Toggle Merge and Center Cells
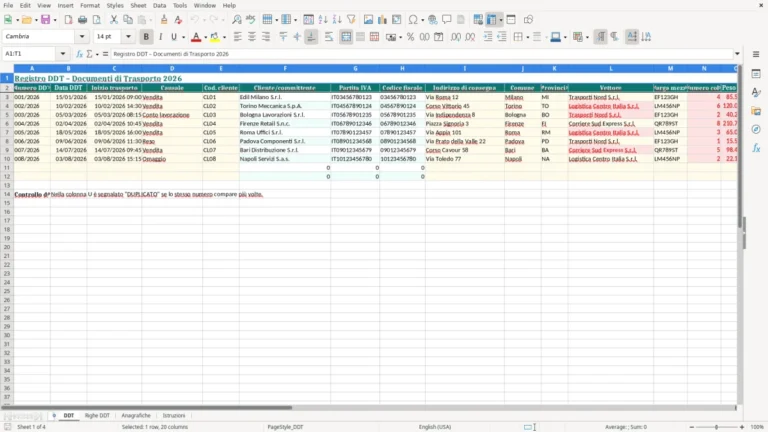 click(x=346, y=37)
